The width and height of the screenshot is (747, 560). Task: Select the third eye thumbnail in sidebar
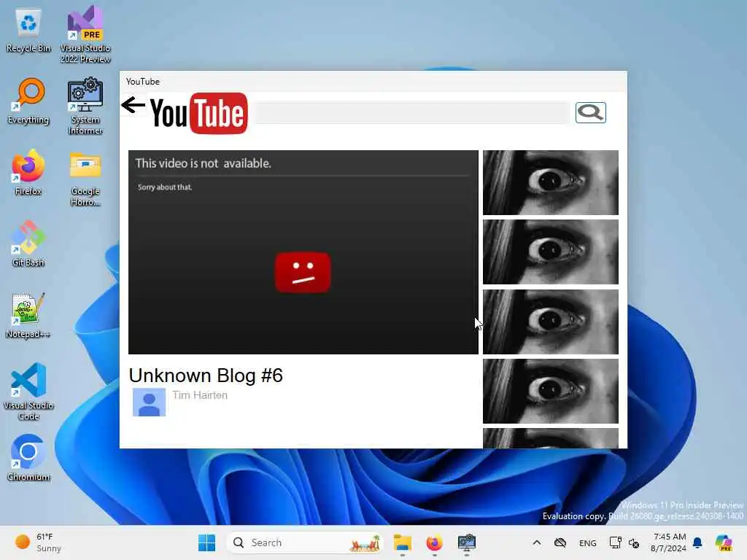point(551,322)
